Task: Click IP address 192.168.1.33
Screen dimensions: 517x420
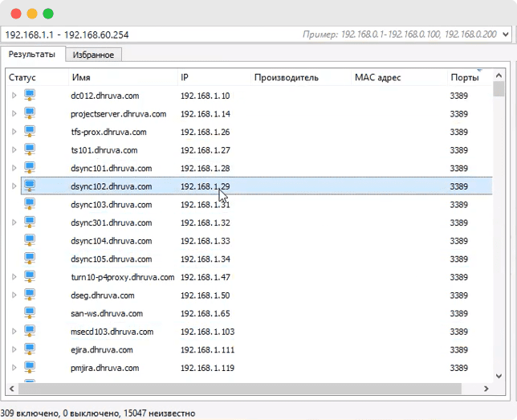Action: (205, 241)
